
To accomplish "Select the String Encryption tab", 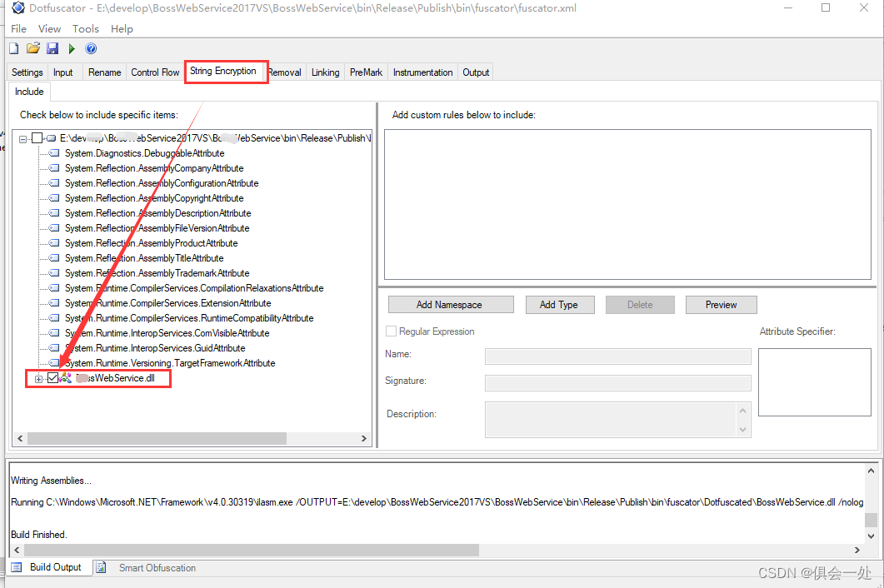I will (x=223, y=71).
